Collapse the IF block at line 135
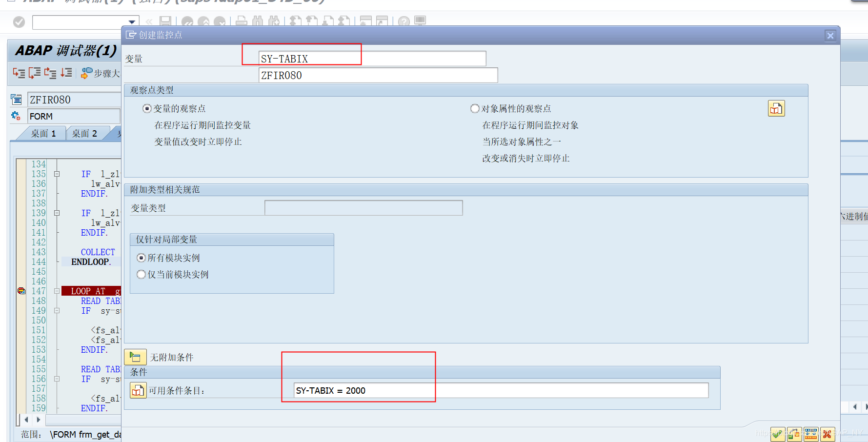The height and width of the screenshot is (442, 868). tap(57, 174)
